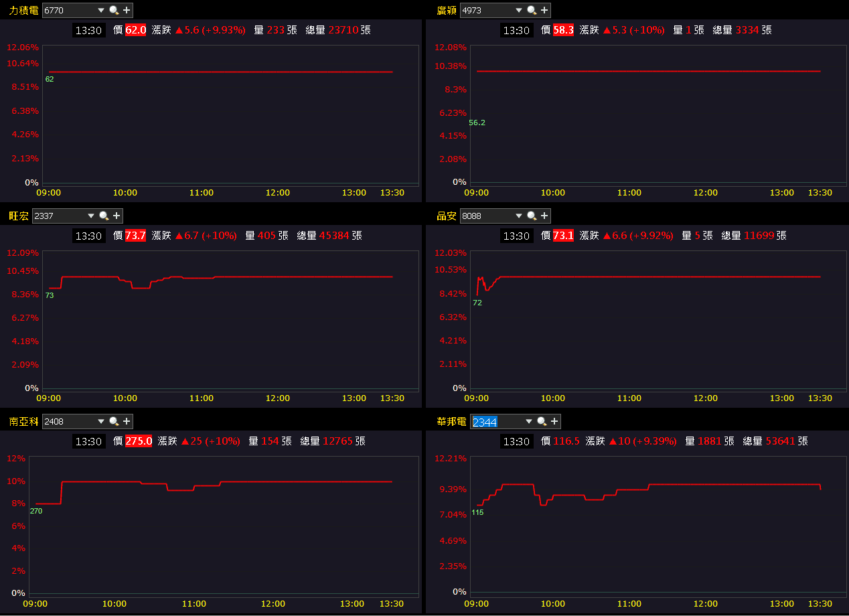Image resolution: width=849 pixels, height=616 pixels.
Task: Open the stock code dropdown for 4973
Action: (x=518, y=10)
